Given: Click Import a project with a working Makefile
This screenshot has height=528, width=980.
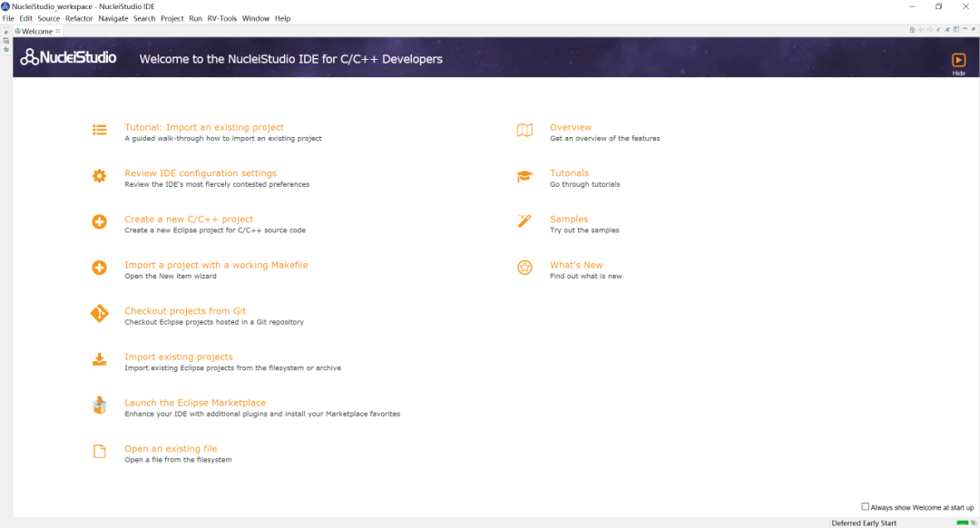Looking at the screenshot, I should pos(216,265).
